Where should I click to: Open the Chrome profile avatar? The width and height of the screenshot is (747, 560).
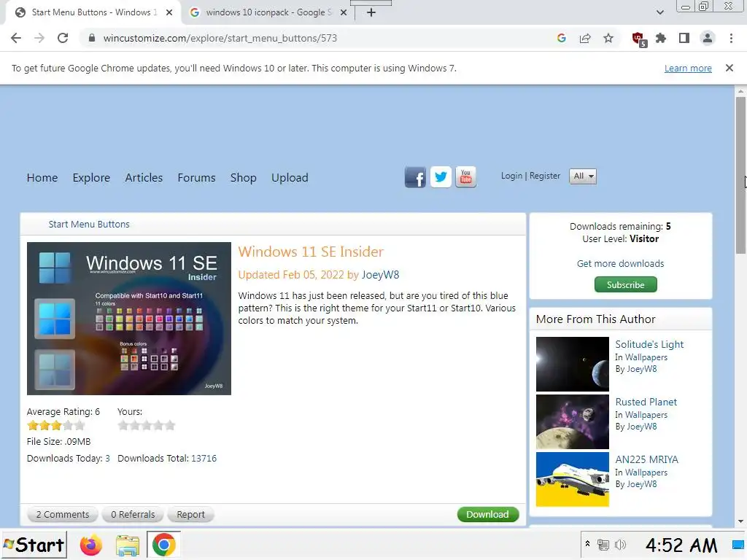(708, 38)
